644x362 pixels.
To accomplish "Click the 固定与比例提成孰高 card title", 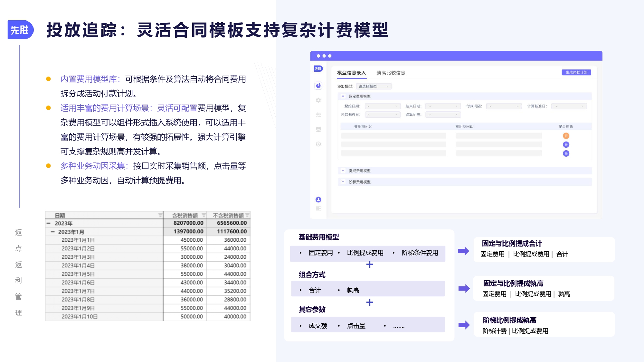I will (513, 283).
